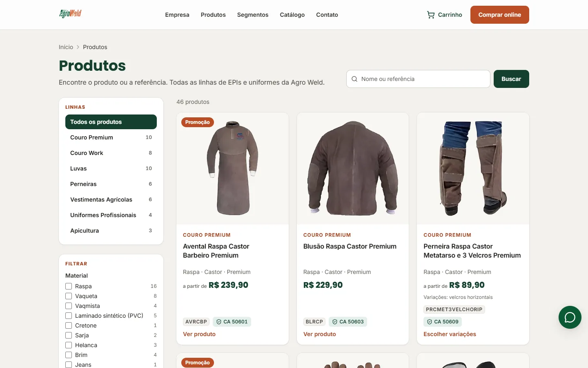588x368 pixels.
Task: Tick the Laminado sintético (PVC) checkbox
Action: coord(69,316)
